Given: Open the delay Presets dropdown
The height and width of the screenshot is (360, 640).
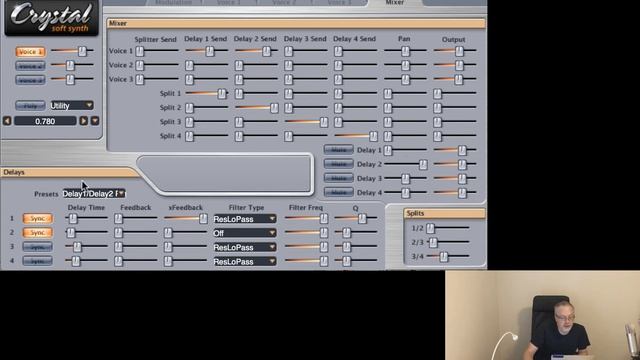Looking at the screenshot, I should pyautogui.click(x=94, y=194).
